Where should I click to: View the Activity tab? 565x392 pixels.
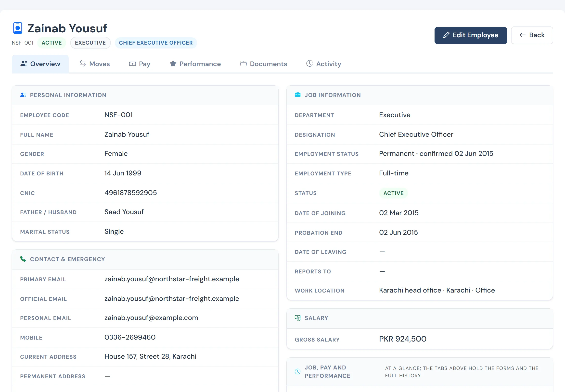point(323,64)
